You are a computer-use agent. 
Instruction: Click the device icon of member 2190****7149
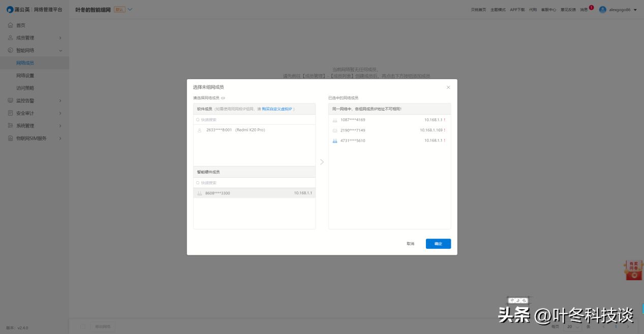pos(334,130)
